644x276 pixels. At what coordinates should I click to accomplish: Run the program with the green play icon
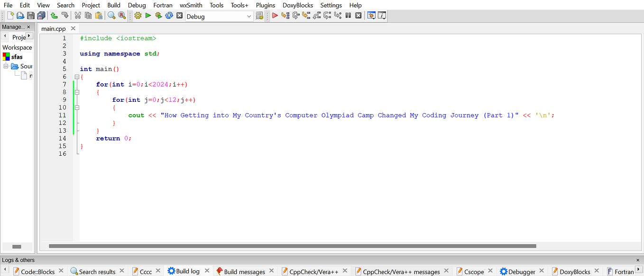point(148,15)
